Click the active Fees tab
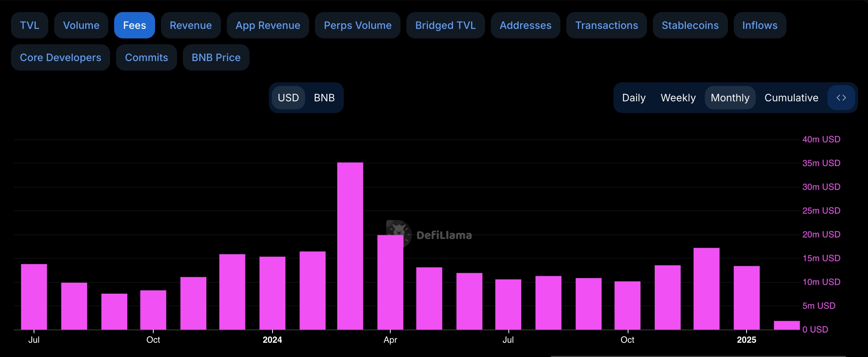 (135, 25)
